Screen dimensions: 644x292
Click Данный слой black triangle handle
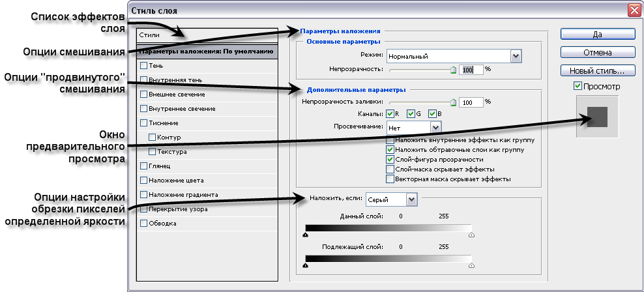[x=305, y=235]
